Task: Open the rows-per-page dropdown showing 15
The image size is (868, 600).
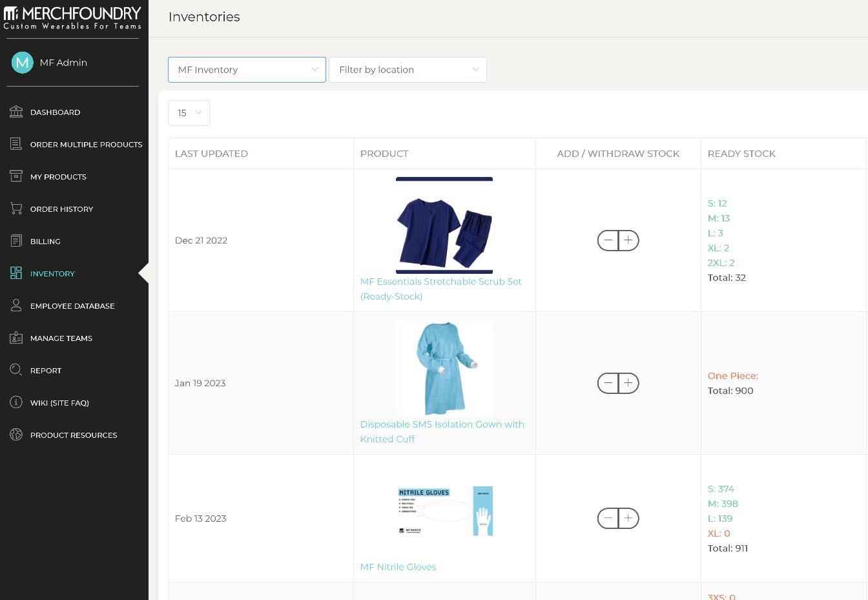Action: (189, 113)
